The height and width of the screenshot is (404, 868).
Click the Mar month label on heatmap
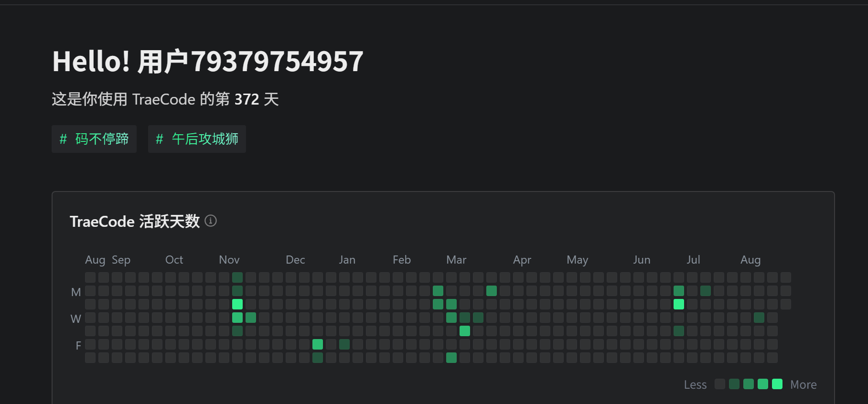(x=456, y=260)
